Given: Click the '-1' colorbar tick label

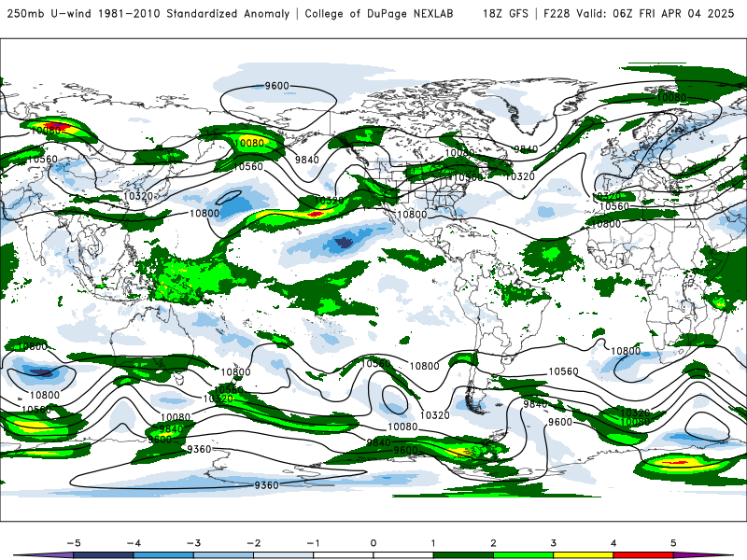Looking at the screenshot, I should (313, 543).
